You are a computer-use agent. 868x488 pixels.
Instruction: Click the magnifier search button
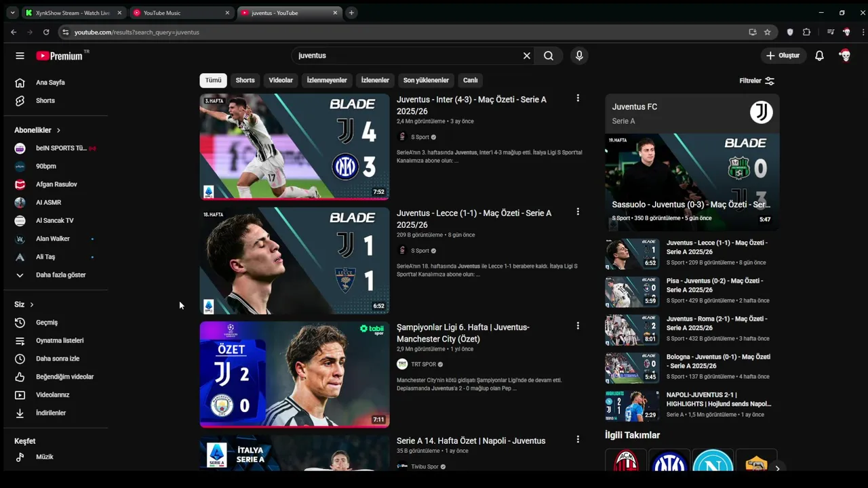pyautogui.click(x=549, y=56)
